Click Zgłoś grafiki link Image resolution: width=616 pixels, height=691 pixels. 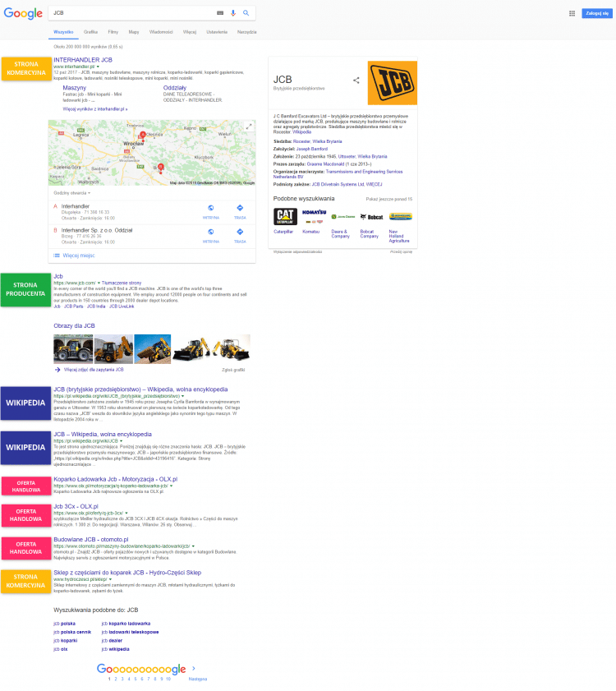[x=233, y=371]
